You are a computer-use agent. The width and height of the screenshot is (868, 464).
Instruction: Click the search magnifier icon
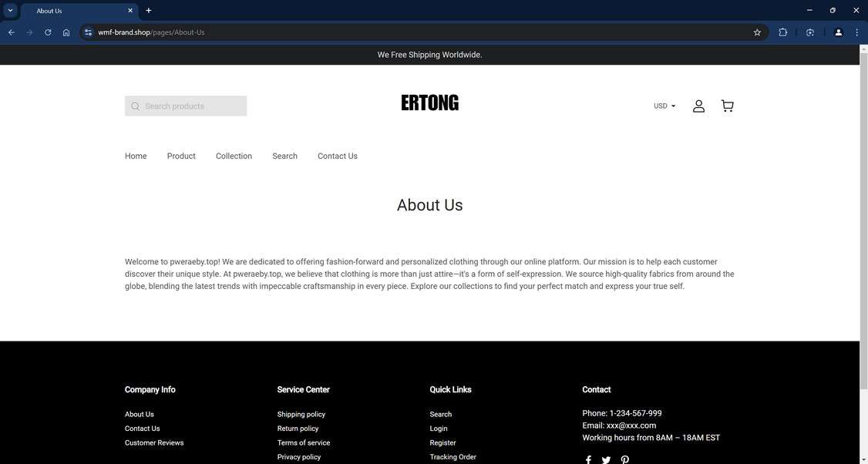135,106
